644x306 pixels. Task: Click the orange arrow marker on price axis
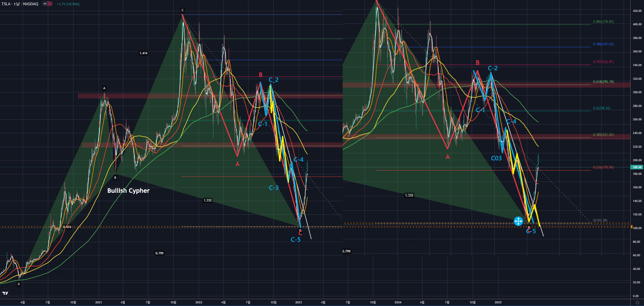[632, 226]
